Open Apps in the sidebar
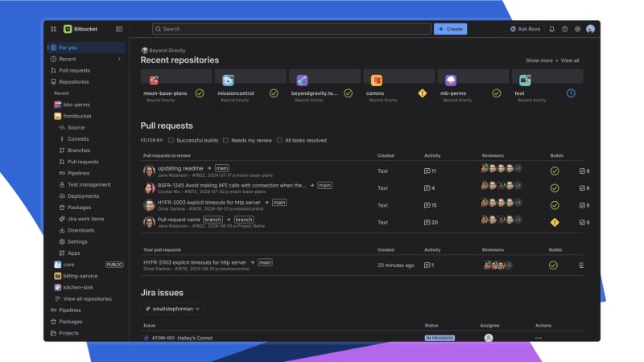 click(73, 253)
